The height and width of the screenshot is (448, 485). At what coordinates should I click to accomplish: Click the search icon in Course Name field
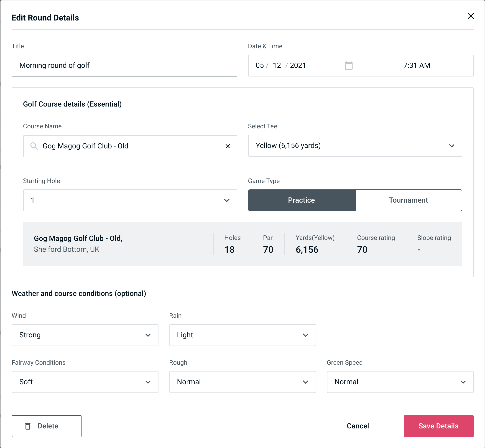[x=34, y=146]
